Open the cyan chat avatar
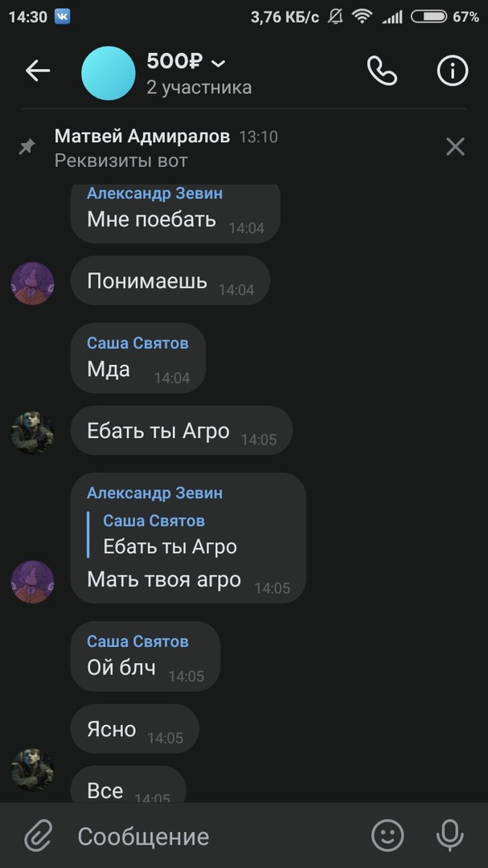The image size is (488, 868). (x=109, y=73)
